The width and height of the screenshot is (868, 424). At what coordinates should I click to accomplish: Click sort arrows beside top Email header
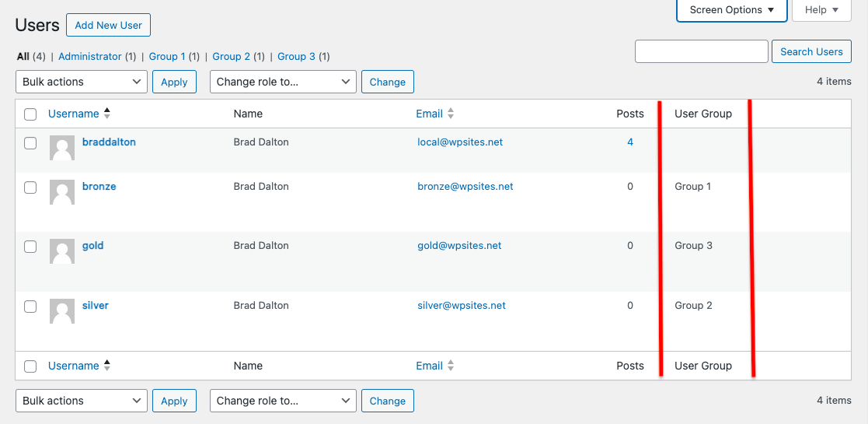(451, 114)
